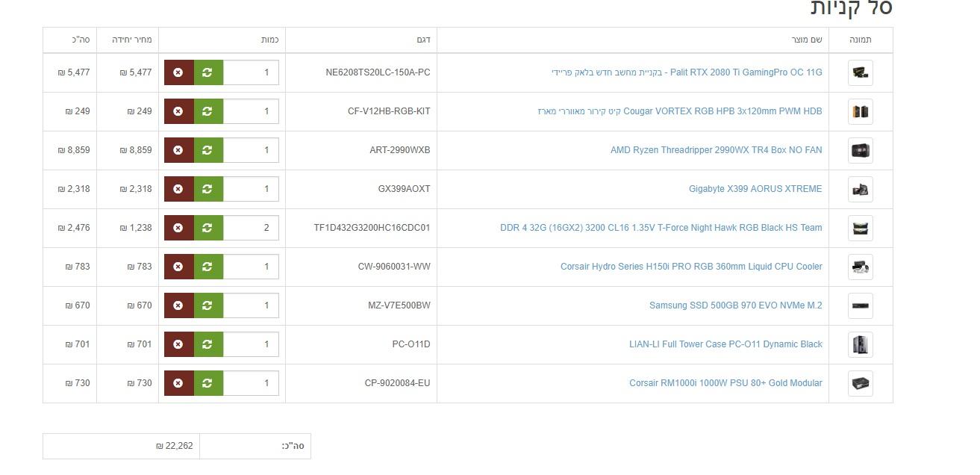Open T-Force Night Hawk DDR4 product link
Screen dimensions: 980x475
tap(661, 228)
